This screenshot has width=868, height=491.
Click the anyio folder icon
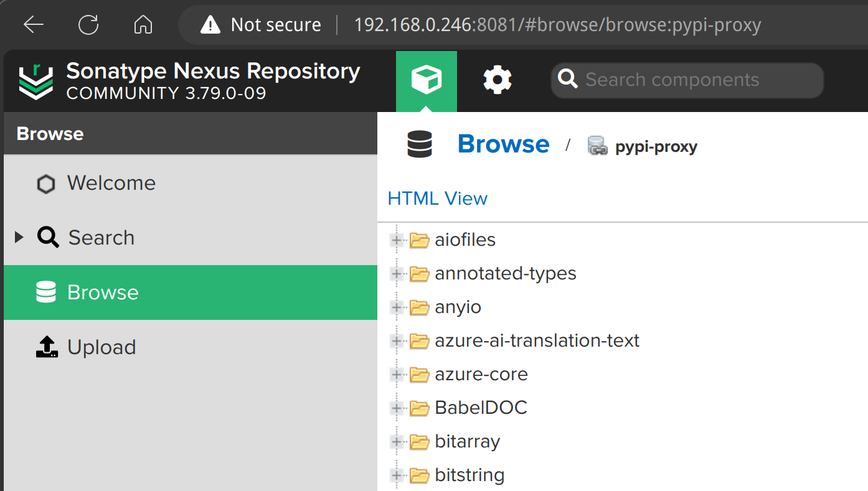420,307
